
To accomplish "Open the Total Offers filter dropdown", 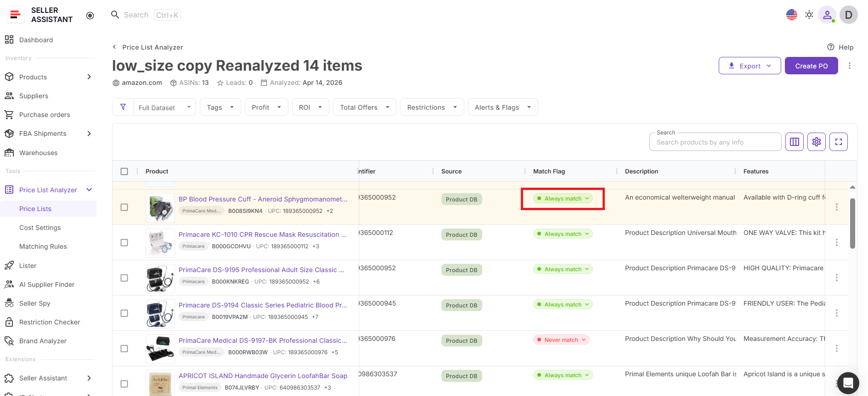I will 365,107.
